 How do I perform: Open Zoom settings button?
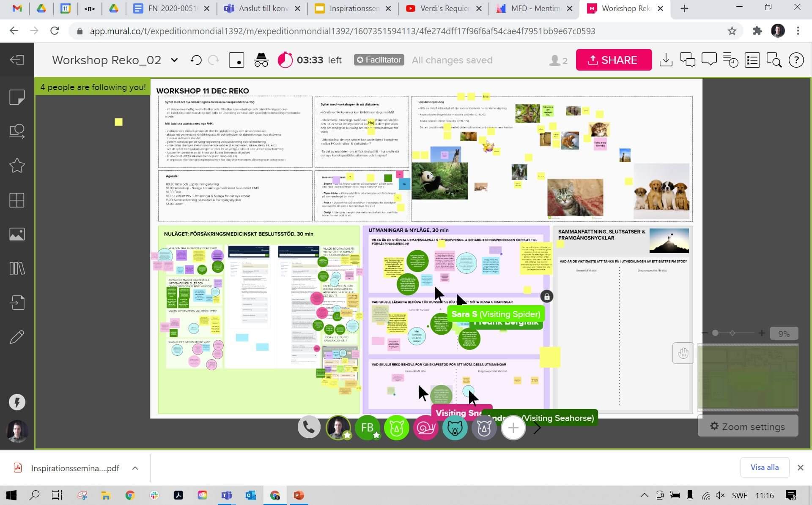(748, 426)
